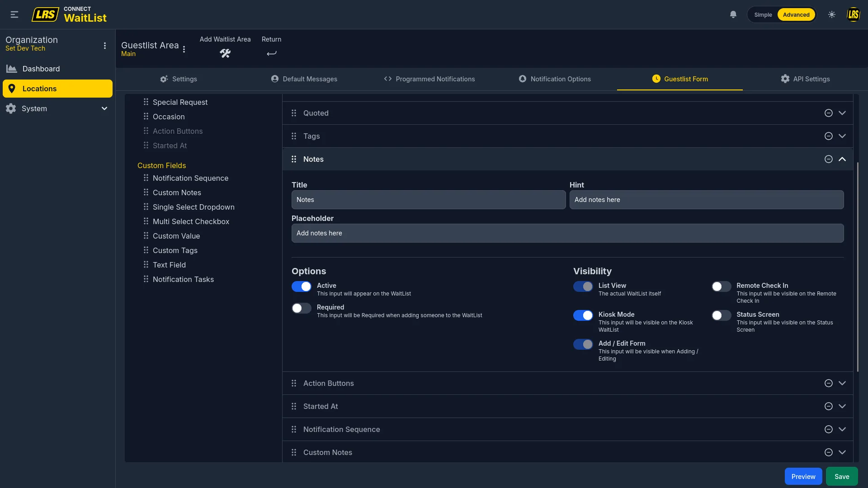Click the Return arrow icon

point(271,53)
